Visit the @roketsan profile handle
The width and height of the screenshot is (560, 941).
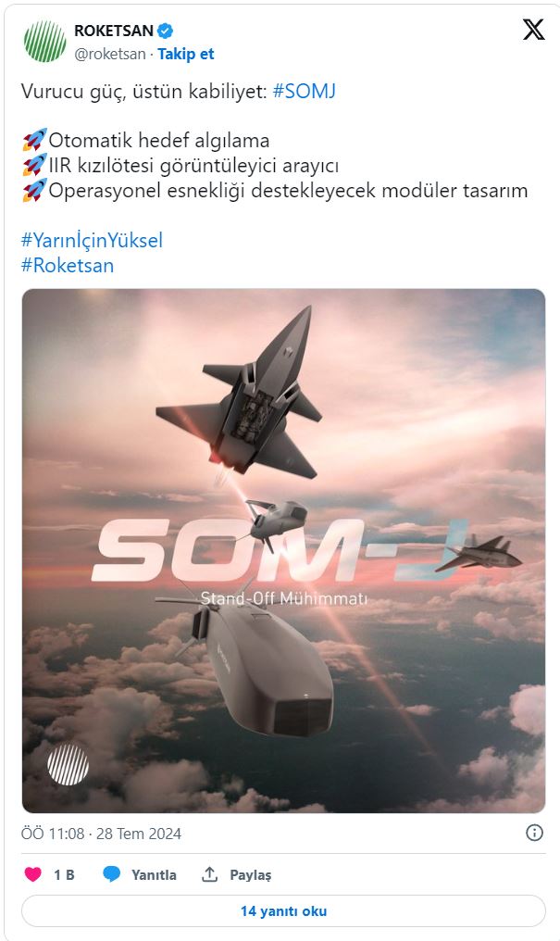(110, 54)
